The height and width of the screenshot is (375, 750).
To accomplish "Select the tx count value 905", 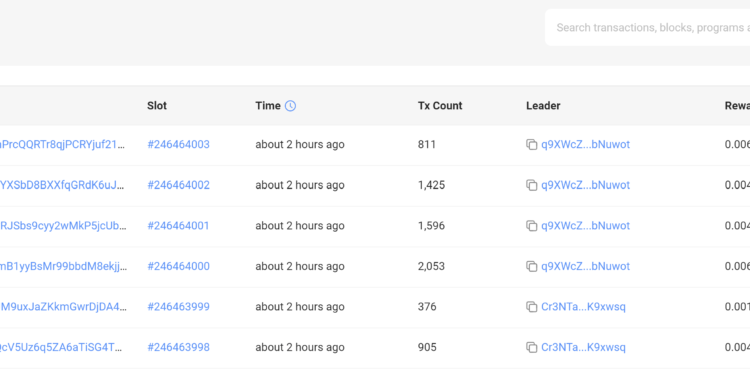I will tap(427, 347).
